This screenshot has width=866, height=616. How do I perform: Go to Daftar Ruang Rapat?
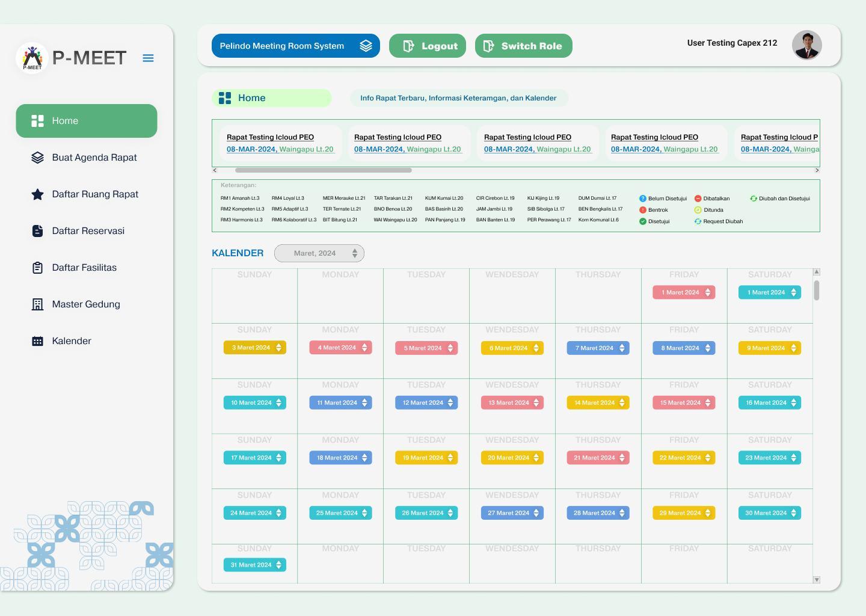click(87, 194)
